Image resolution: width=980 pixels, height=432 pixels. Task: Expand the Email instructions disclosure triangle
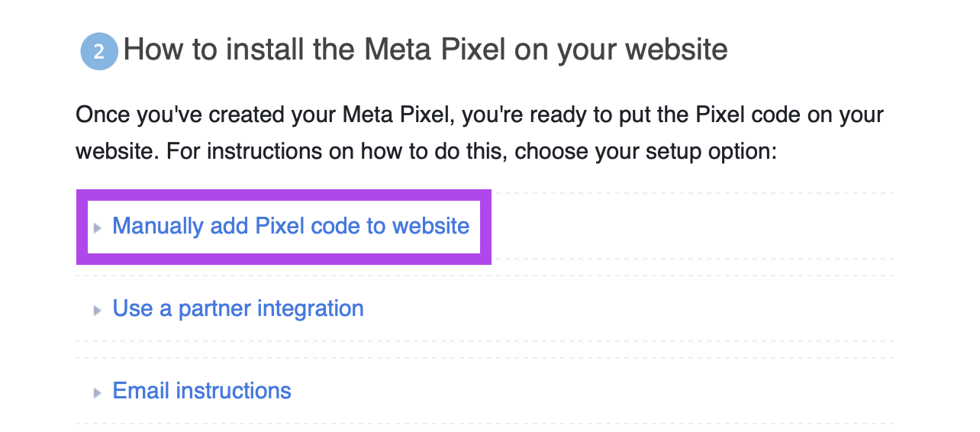97,393
